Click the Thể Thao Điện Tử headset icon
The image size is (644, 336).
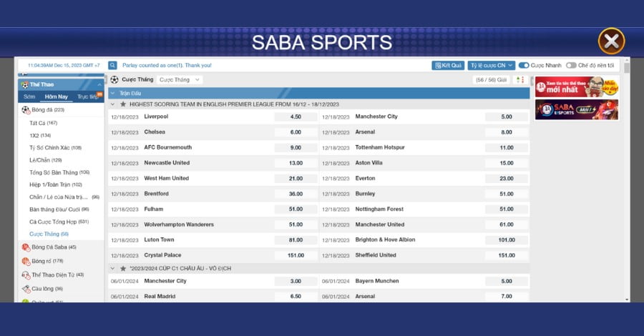tap(26, 275)
